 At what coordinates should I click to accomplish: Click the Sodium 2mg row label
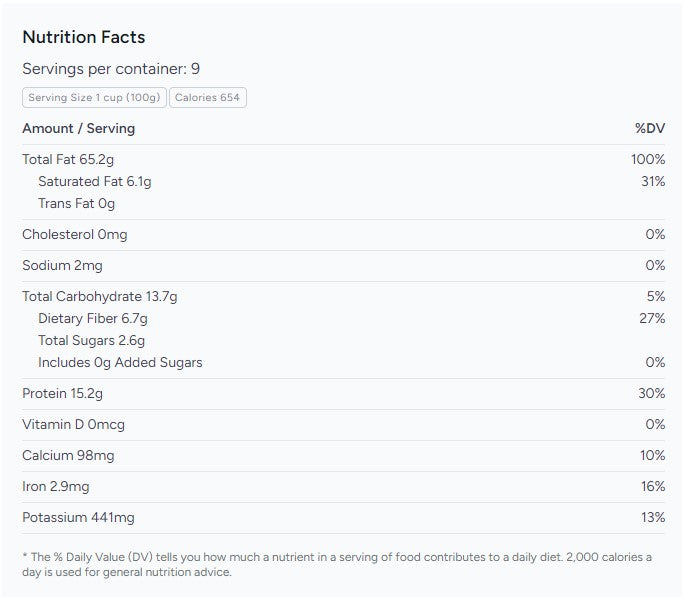pos(62,265)
